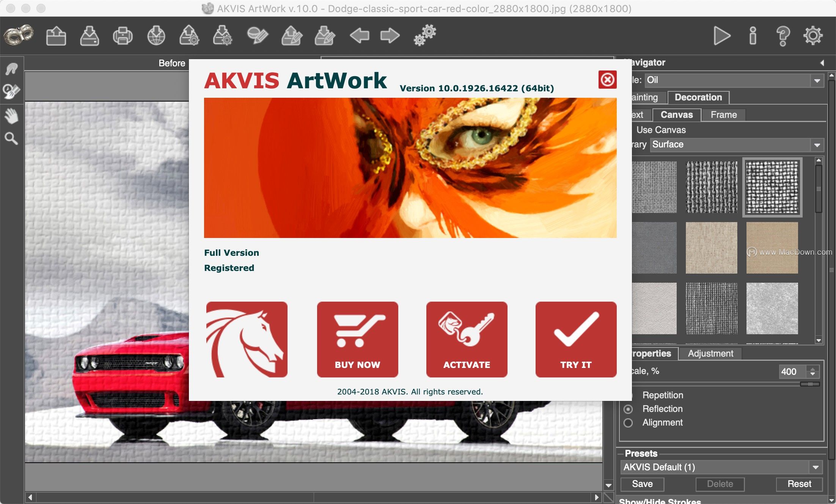Screen dimensions: 836x504
Task: Select the Zoom magnifier tool
Action: point(11,139)
